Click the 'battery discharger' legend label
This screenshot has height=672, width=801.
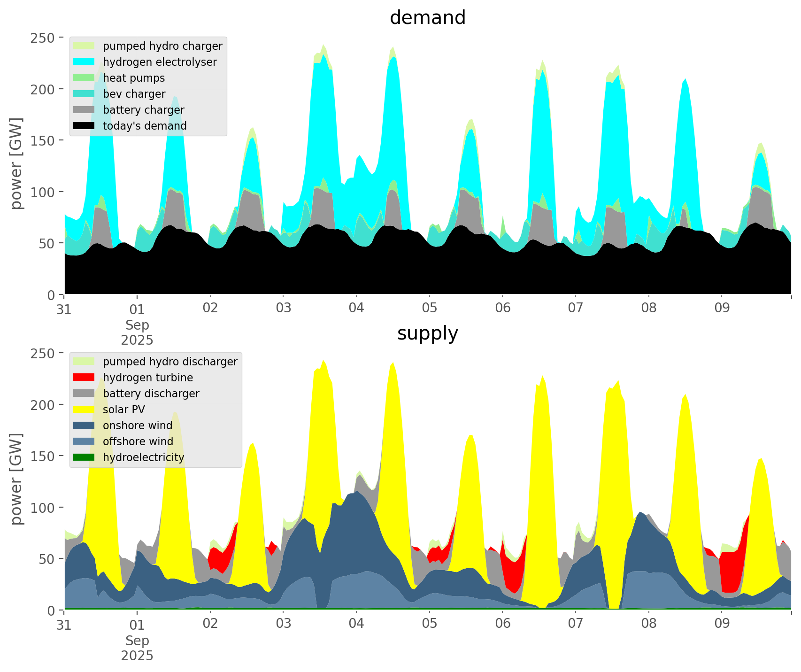click(151, 394)
